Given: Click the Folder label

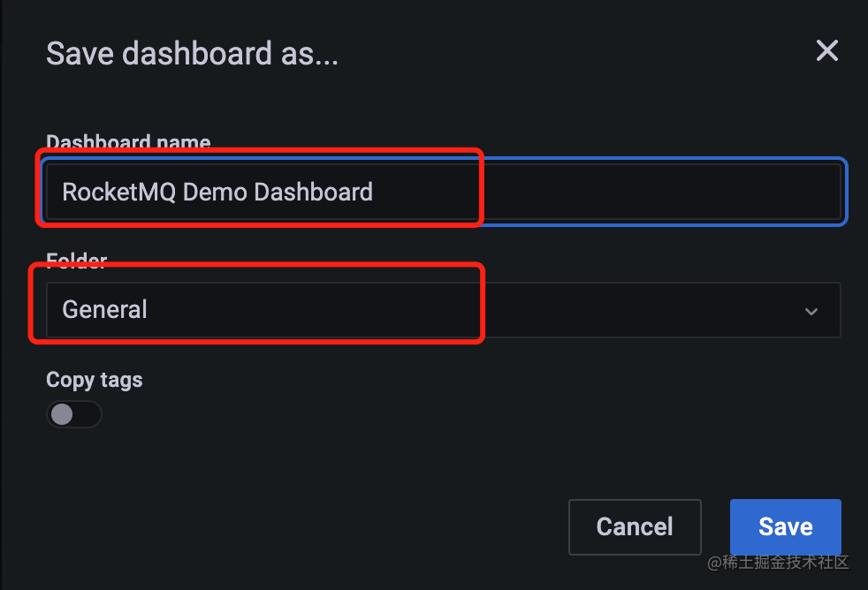Looking at the screenshot, I should click(76, 260).
